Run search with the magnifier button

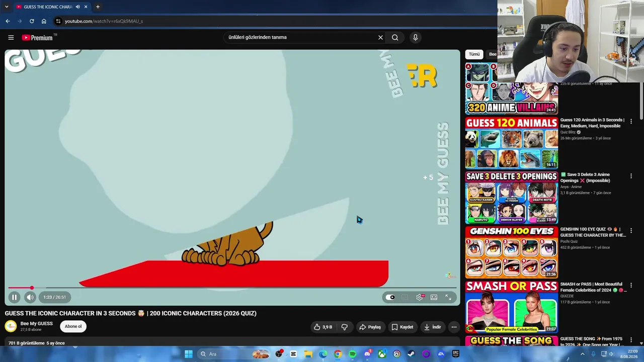pyautogui.click(x=395, y=37)
